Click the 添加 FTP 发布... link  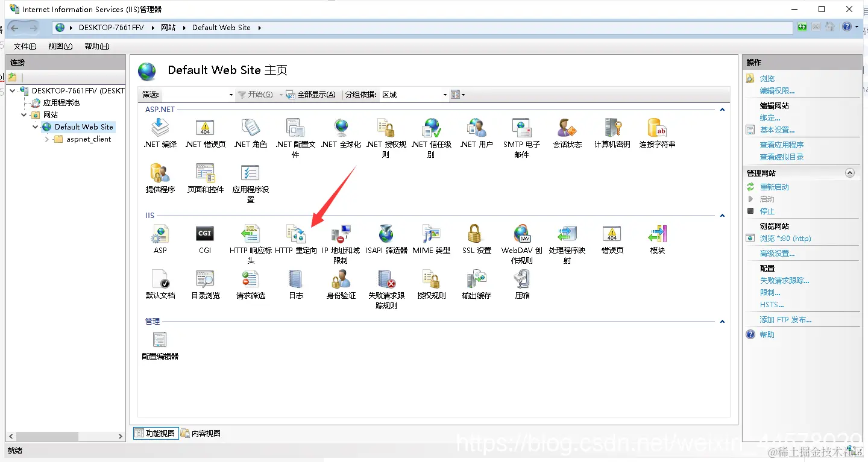pos(785,320)
